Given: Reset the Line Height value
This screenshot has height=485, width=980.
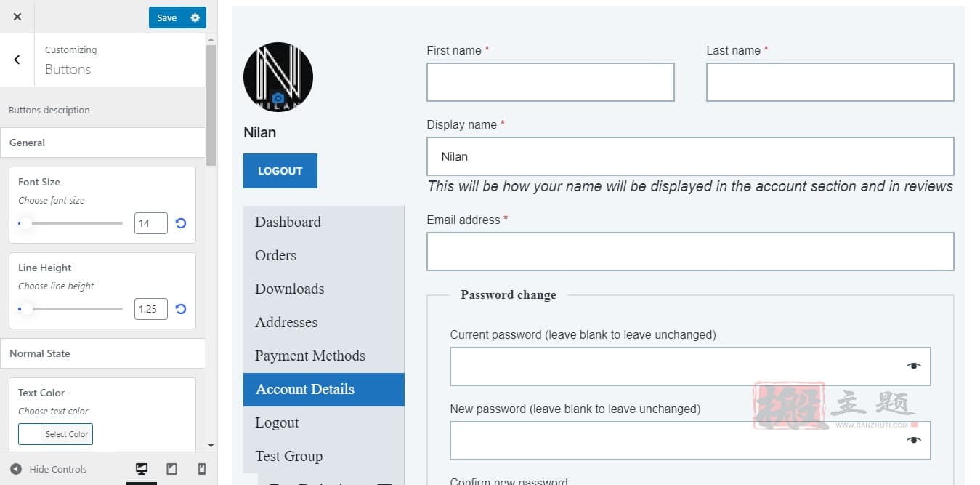Looking at the screenshot, I should (x=181, y=309).
